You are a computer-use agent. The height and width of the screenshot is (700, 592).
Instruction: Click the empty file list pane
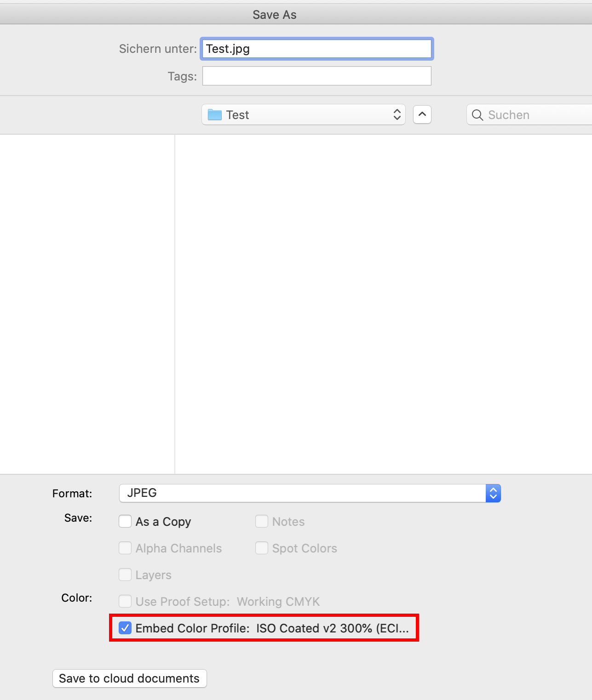point(383,303)
